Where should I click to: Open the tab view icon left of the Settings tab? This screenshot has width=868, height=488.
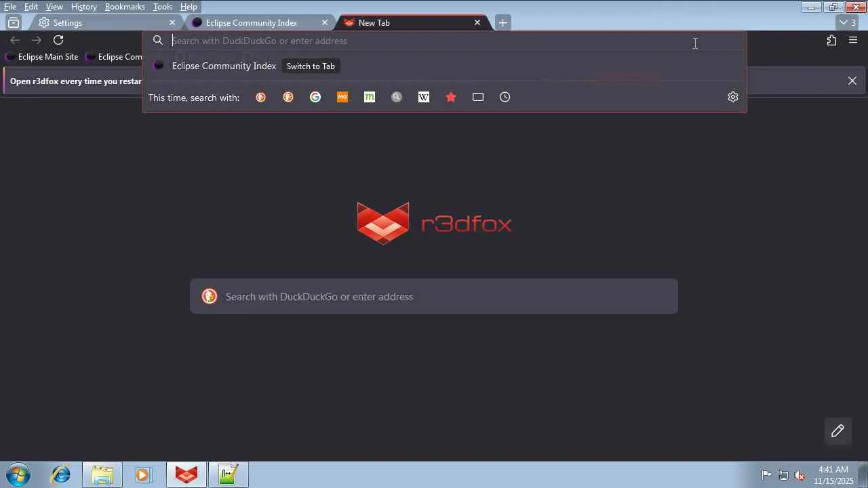(x=14, y=22)
